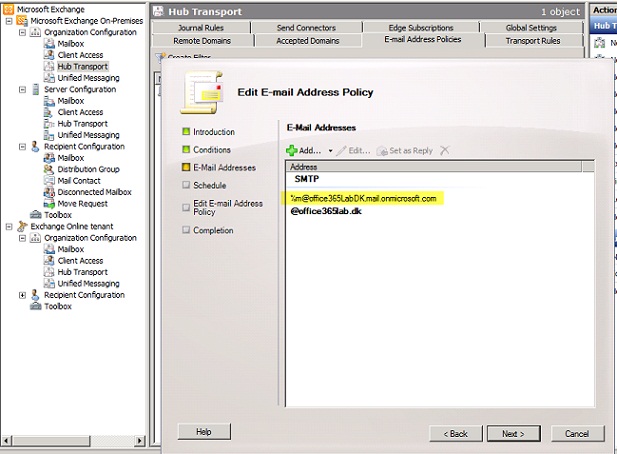
Task: Click the Conditions wizard step
Action: 207,149
